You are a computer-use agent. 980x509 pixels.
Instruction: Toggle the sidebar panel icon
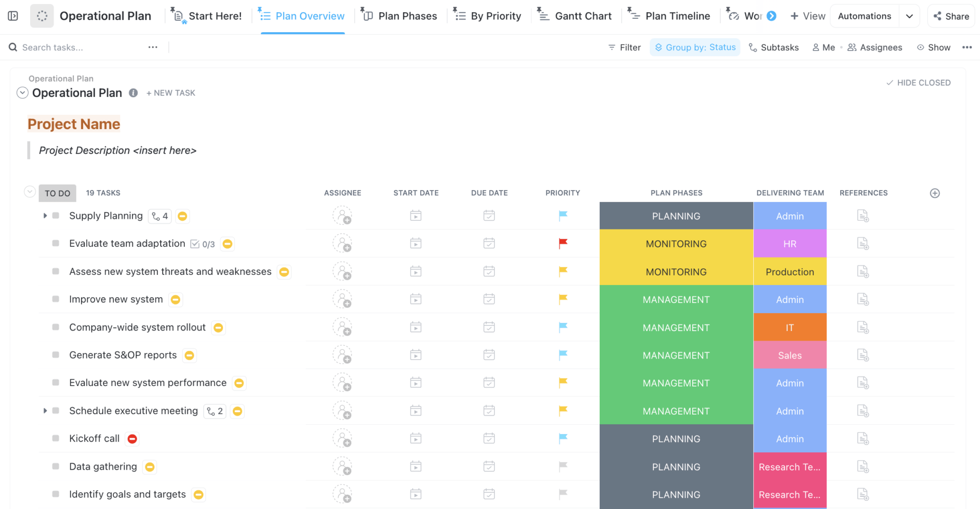(13, 16)
